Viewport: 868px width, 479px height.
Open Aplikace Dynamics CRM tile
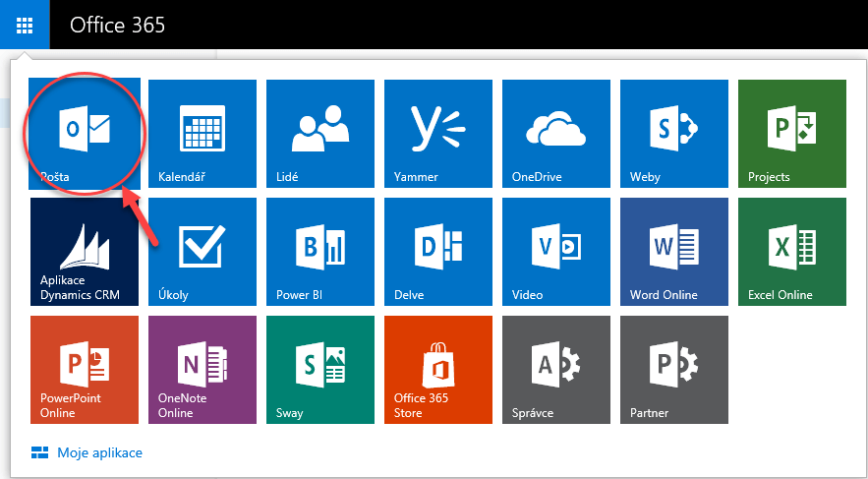point(85,252)
